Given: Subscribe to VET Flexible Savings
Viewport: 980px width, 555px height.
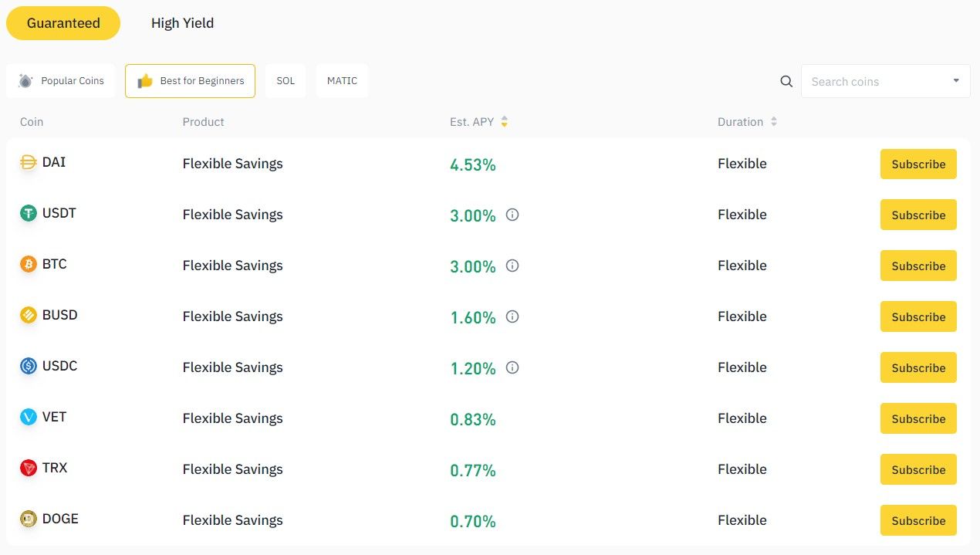Looking at the screenshot, I should (x=918, y=419).
